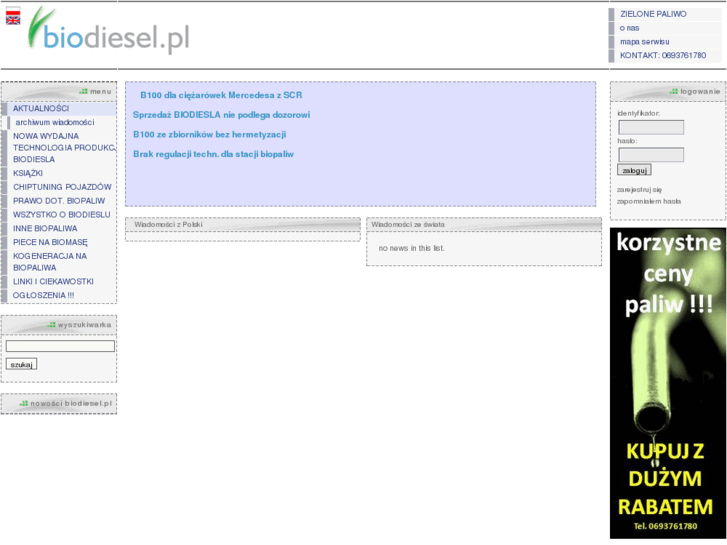Click the Polish flag language icon
The image size is (727, 545).
[13, 11]
